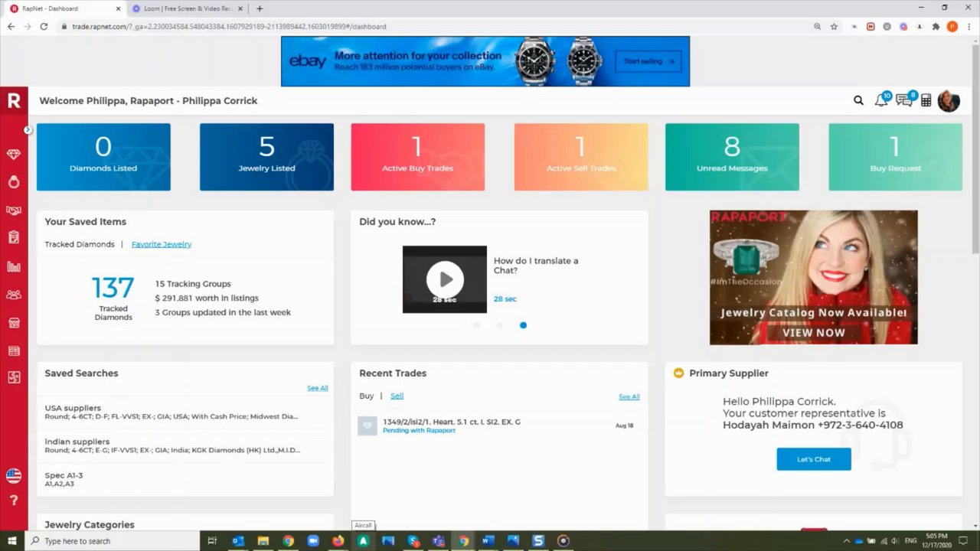Click the Chrome three-dot menu
Viewport: 980px width, 551px height.
click(969, 26)
